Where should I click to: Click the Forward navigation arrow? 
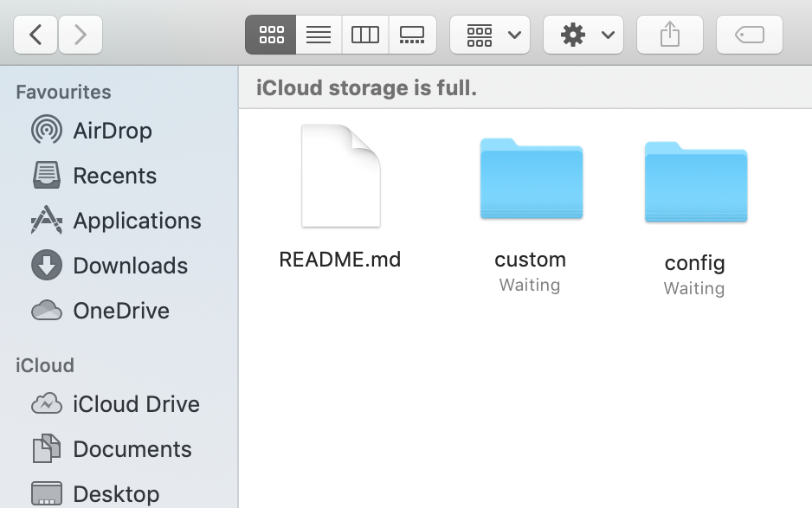click(81, 35)
